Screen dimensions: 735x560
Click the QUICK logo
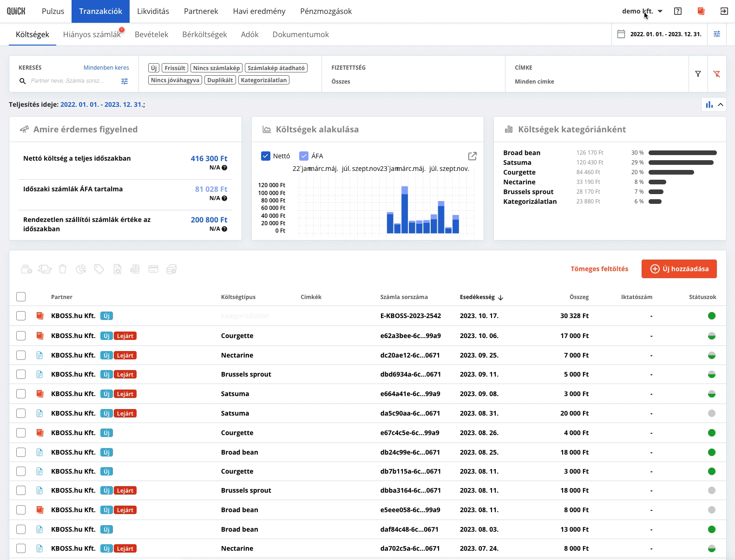coord(16,11)
